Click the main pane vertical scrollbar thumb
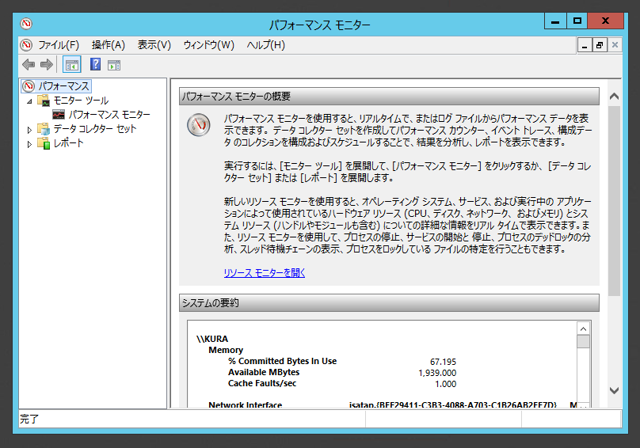Image resolution: width=640 pixels, height=448 pixels. [614, 201]
